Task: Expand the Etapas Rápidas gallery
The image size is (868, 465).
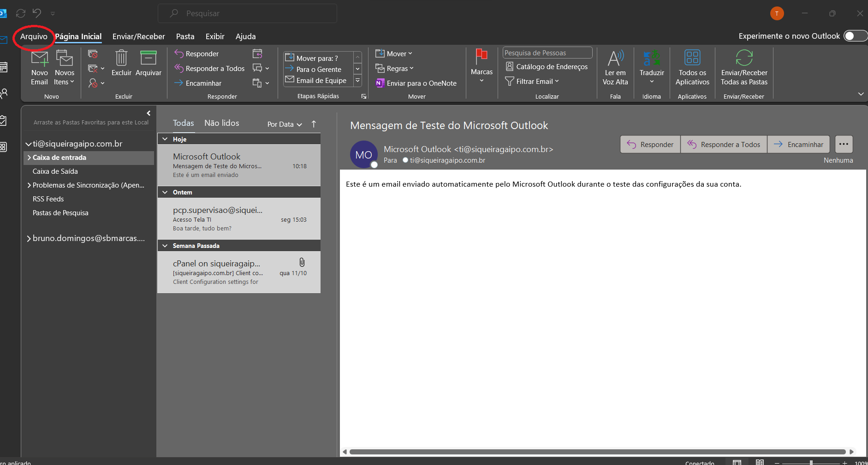Action: click(357, 80)
